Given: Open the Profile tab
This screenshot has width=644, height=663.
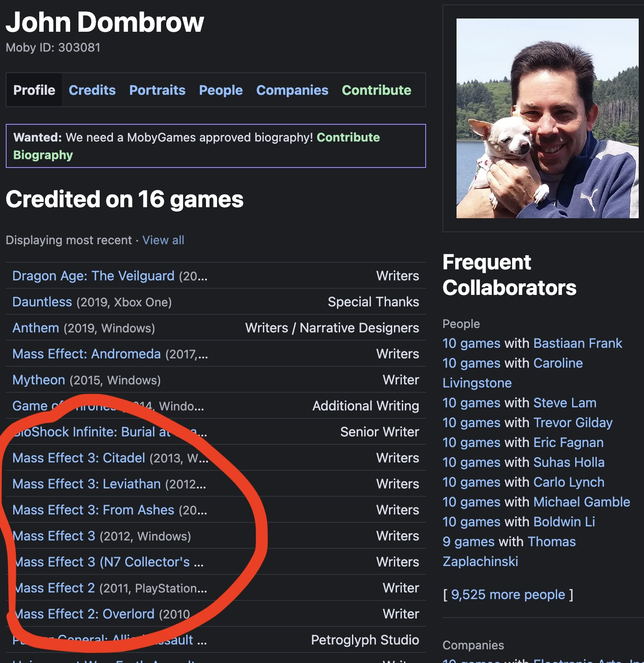Looking at the screenshot, I should [34, 90].
